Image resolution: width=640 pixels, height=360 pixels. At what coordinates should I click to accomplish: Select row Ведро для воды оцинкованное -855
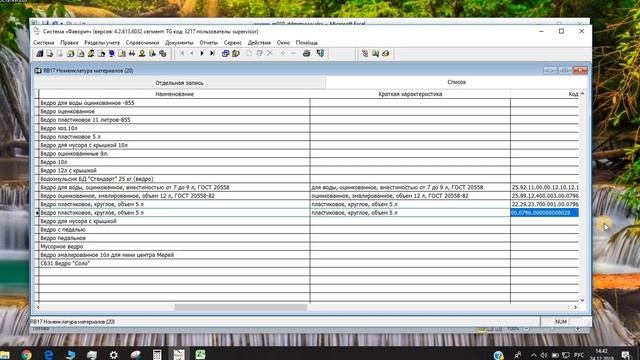pos(174,103)
